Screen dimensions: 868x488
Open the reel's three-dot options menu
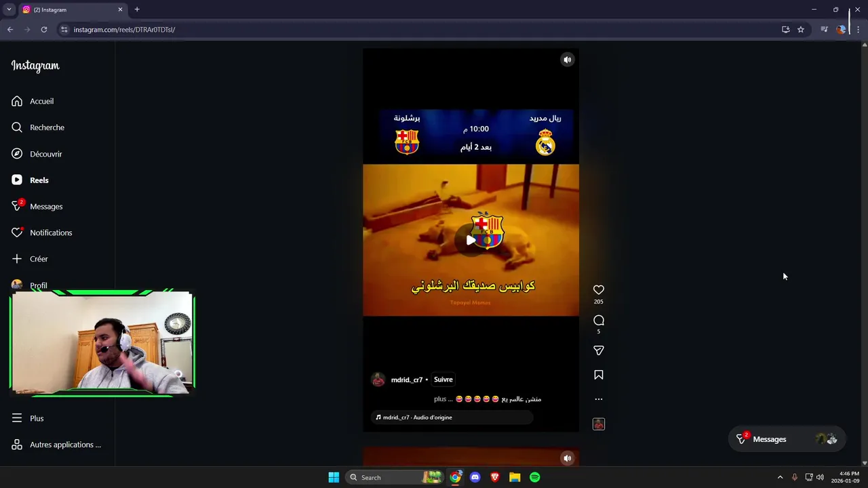coord(599,399)
